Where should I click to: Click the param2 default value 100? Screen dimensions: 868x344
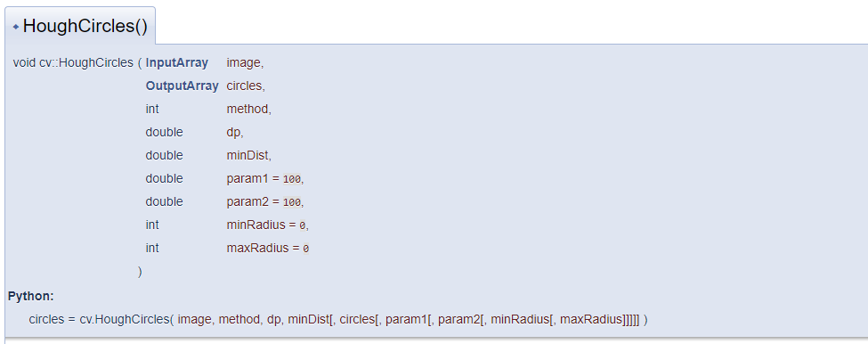click(292, 202)
